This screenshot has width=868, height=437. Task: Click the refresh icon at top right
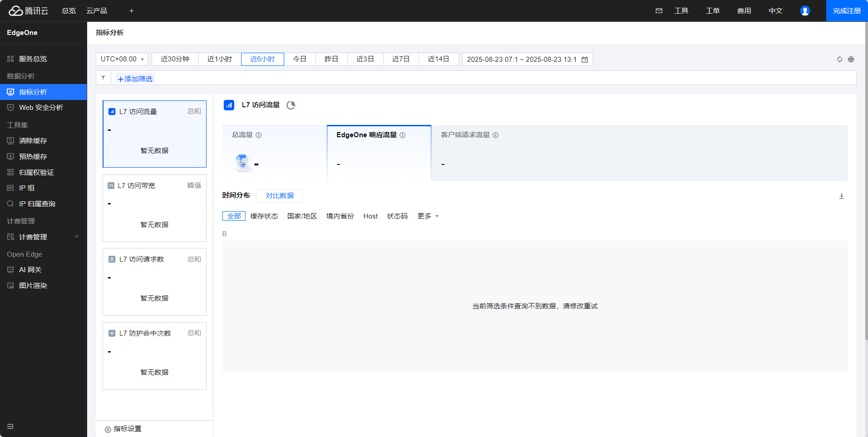click(x=839, y=59)
